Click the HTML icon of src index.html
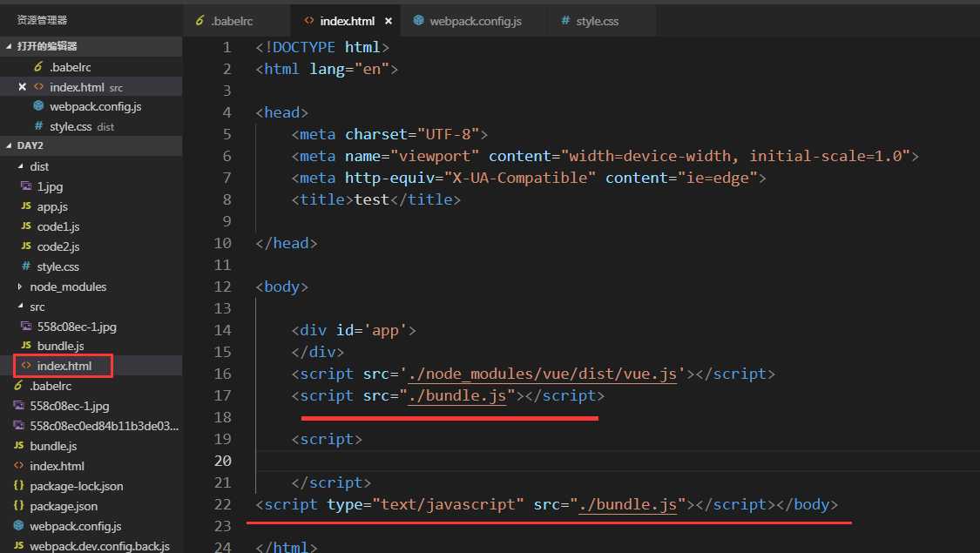980x553 pixels. pos(25,366)
